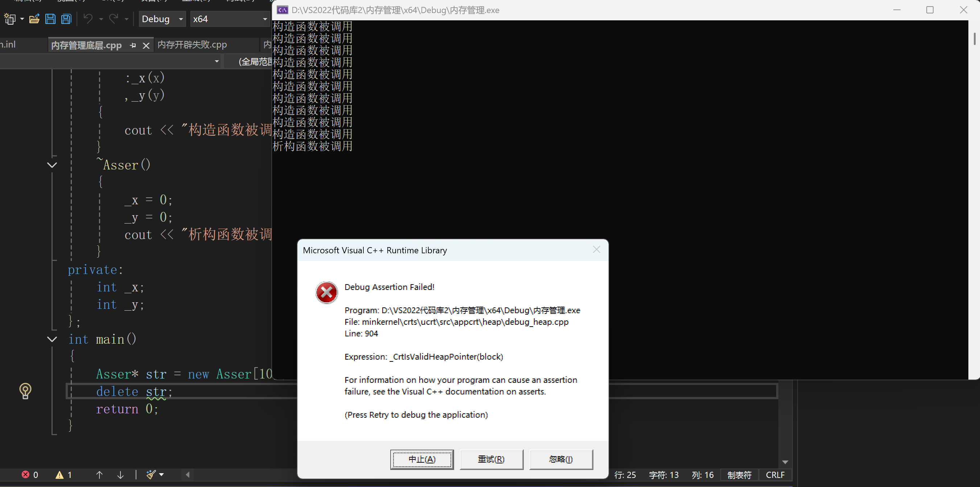Go to the previous issue with the up arrow

tap(99, 474)
